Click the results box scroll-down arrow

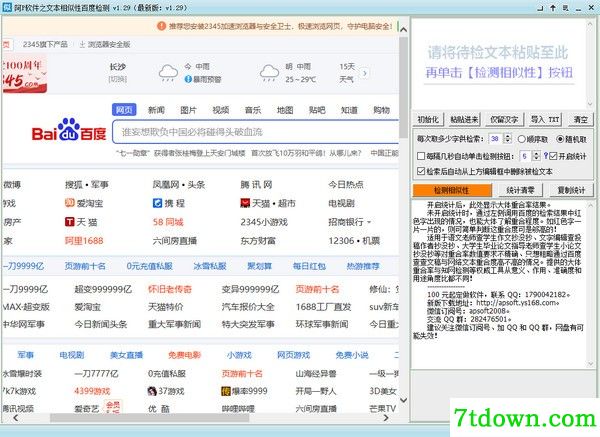click(x=590, y=364)
